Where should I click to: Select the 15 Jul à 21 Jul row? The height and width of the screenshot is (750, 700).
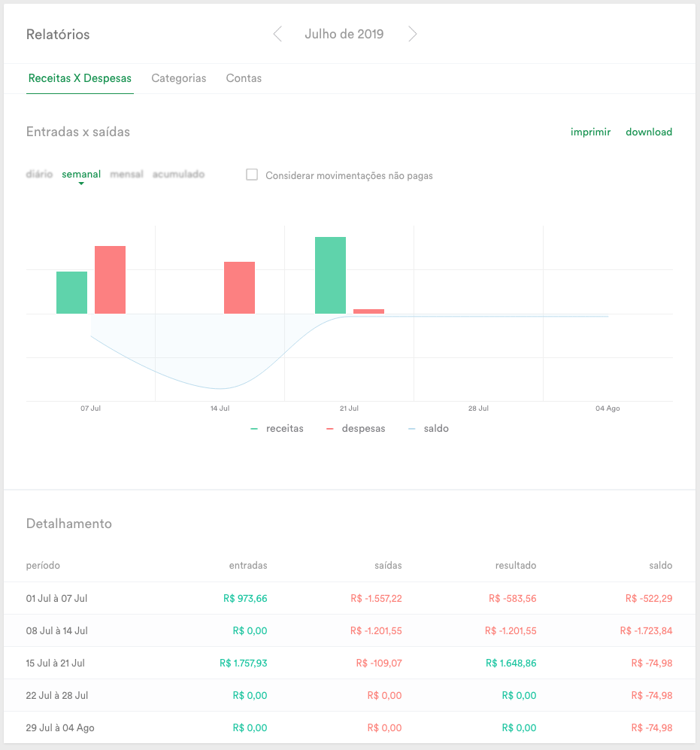(350, 663)
